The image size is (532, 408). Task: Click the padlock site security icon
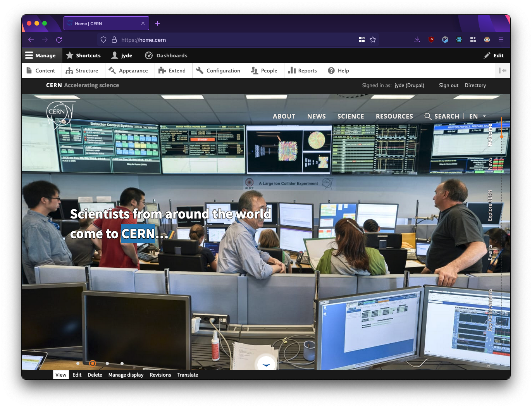[114, 40]
